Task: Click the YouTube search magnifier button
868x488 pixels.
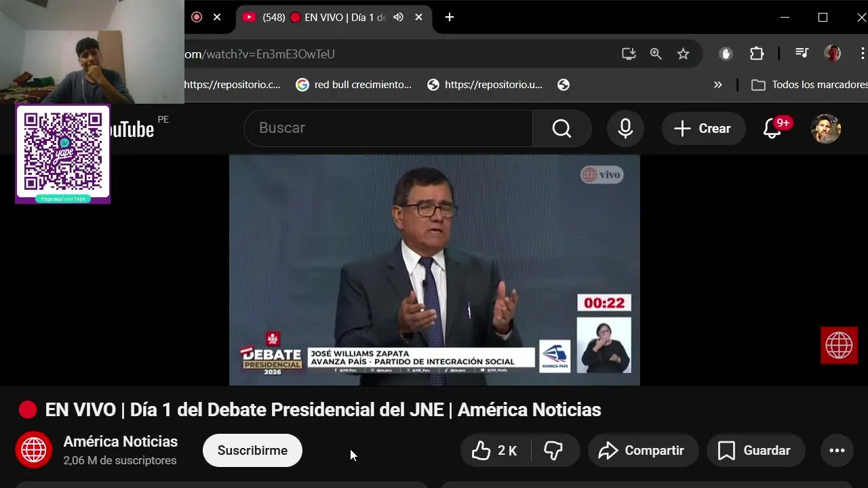Action: [x=562, y=128]
